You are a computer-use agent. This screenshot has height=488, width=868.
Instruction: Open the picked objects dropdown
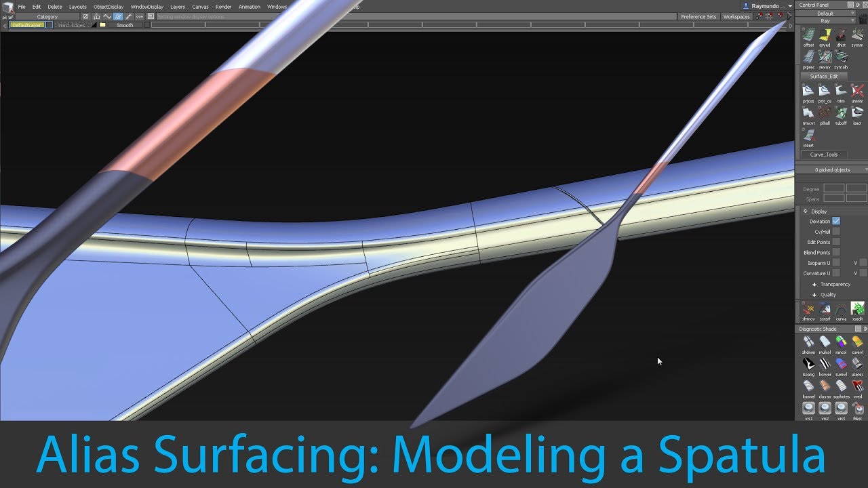point(831,170)
